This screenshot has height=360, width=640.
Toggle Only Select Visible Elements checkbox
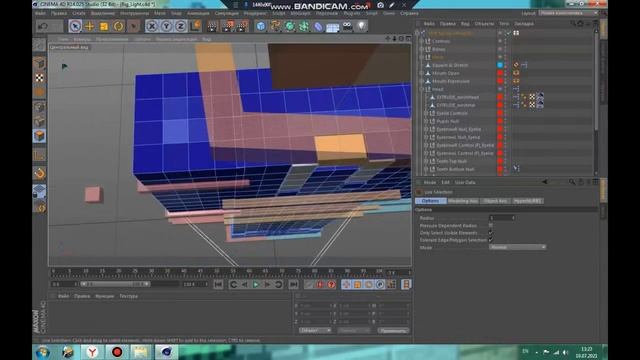491,233
